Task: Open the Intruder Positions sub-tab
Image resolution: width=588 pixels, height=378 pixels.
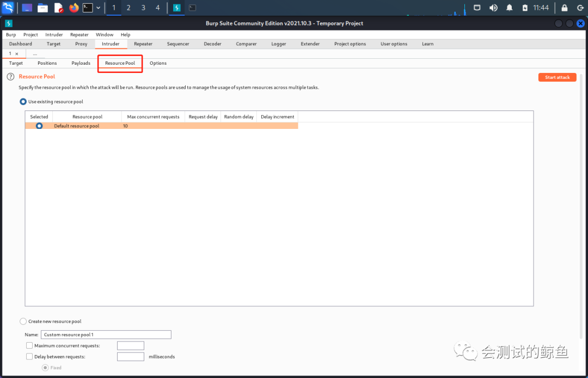Action: coord(47,63)
